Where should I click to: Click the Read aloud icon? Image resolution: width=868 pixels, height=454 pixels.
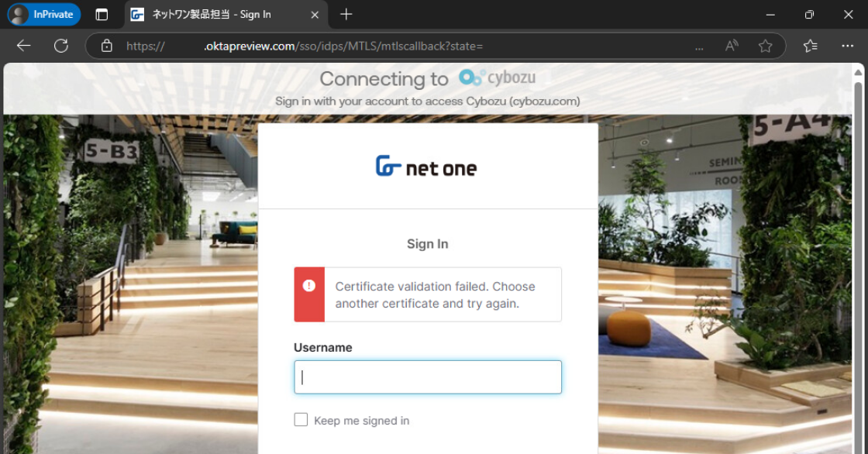click(732, 46)
